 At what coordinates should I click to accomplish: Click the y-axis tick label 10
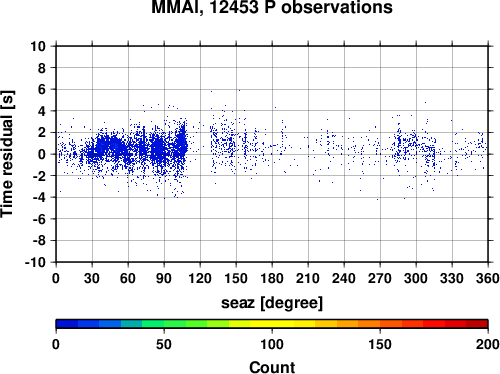(38, 46)
